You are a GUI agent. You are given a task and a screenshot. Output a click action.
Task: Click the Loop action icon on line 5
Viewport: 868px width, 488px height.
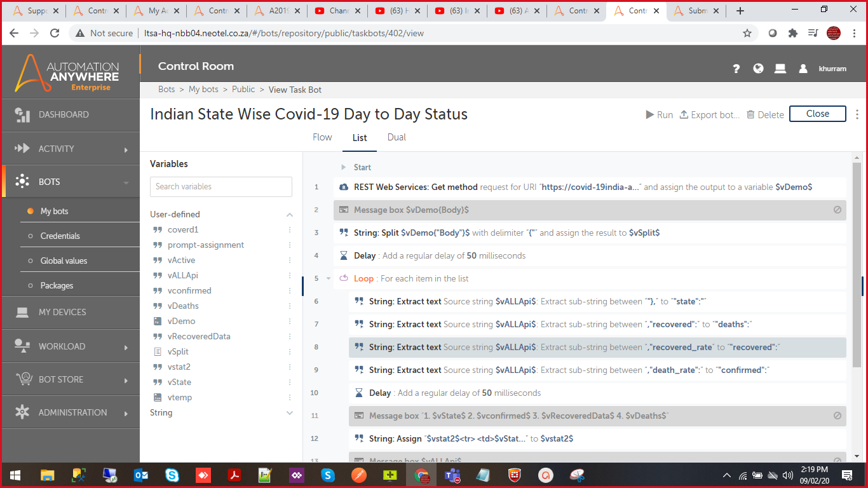tap(344, 278)
